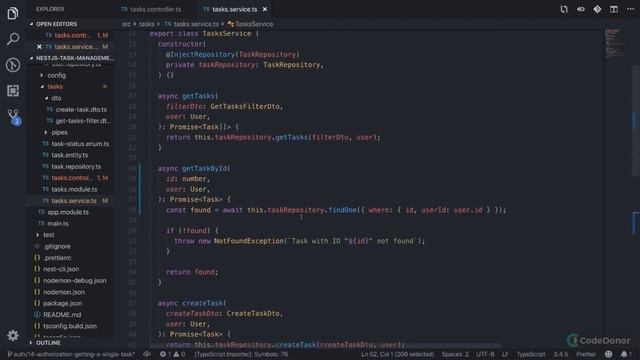Change the LF end of line sequence

tap(505, 354)
